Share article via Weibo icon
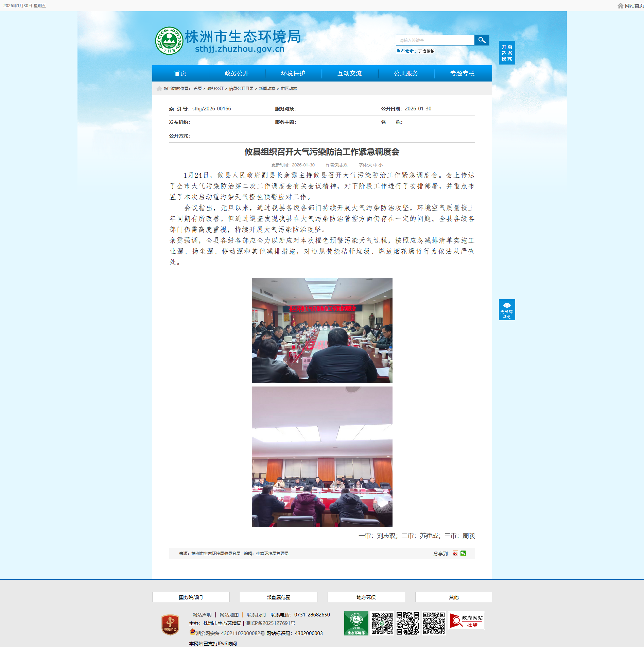 455,554
